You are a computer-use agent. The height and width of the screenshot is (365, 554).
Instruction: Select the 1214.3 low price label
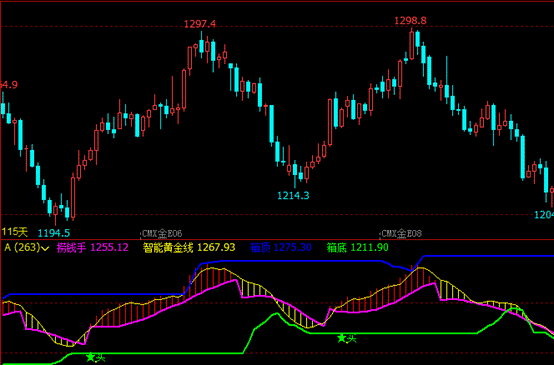coord(293,195)
